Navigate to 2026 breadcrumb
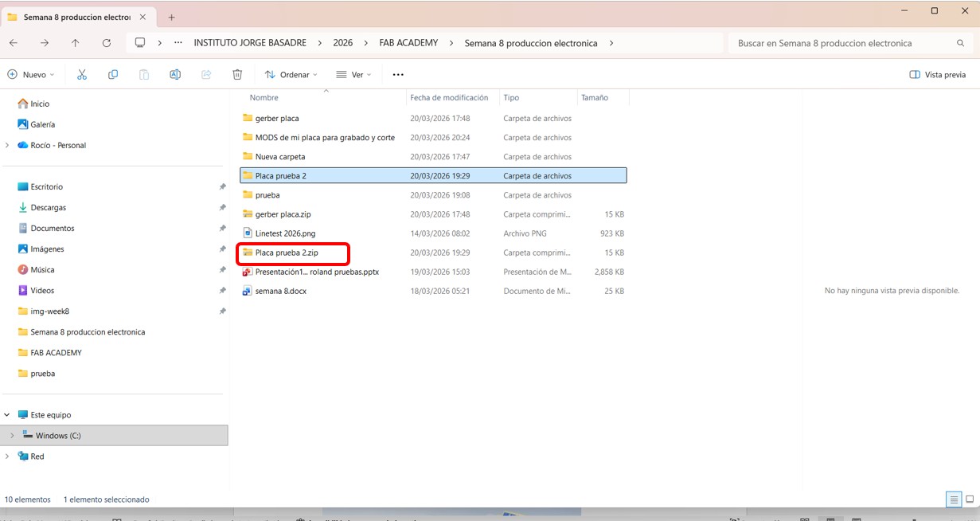The width and height of the screenshot is (980, 521). 343,43
